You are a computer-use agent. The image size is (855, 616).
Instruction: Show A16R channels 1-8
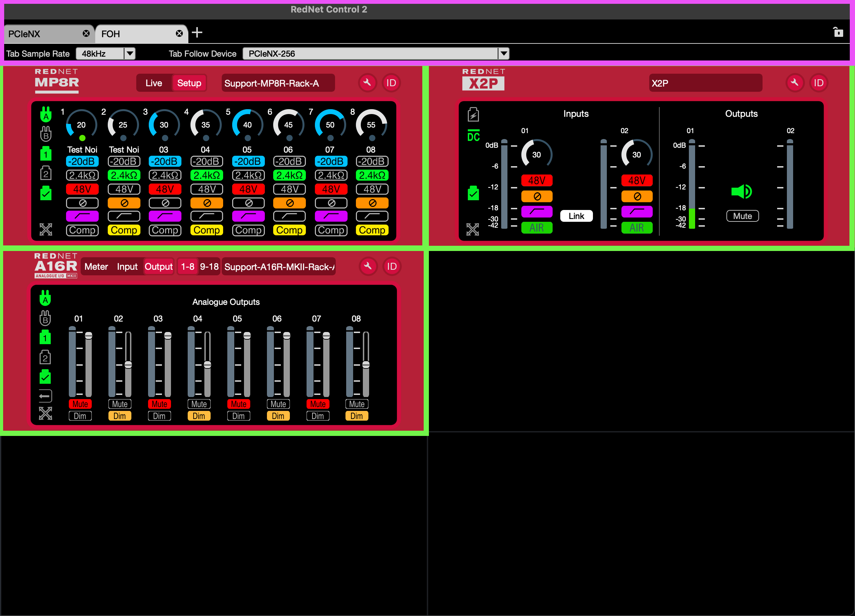pyautogui.click(x=188, y=267)
